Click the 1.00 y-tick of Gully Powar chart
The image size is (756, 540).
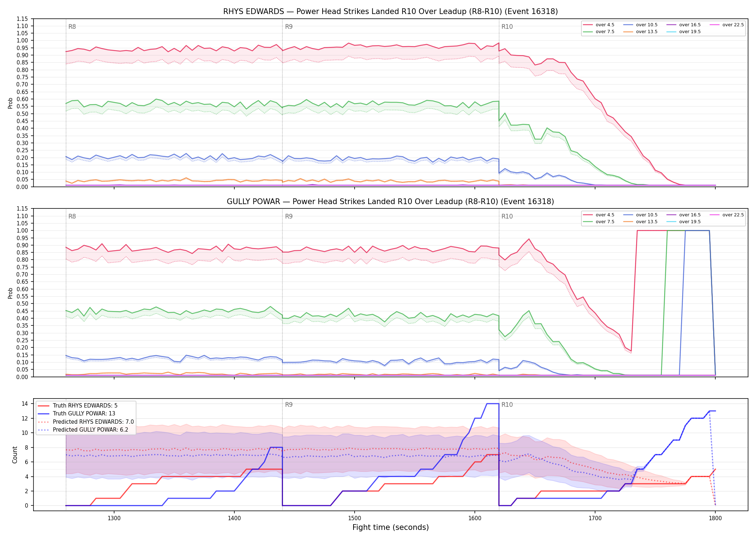(x=22, y=230)
